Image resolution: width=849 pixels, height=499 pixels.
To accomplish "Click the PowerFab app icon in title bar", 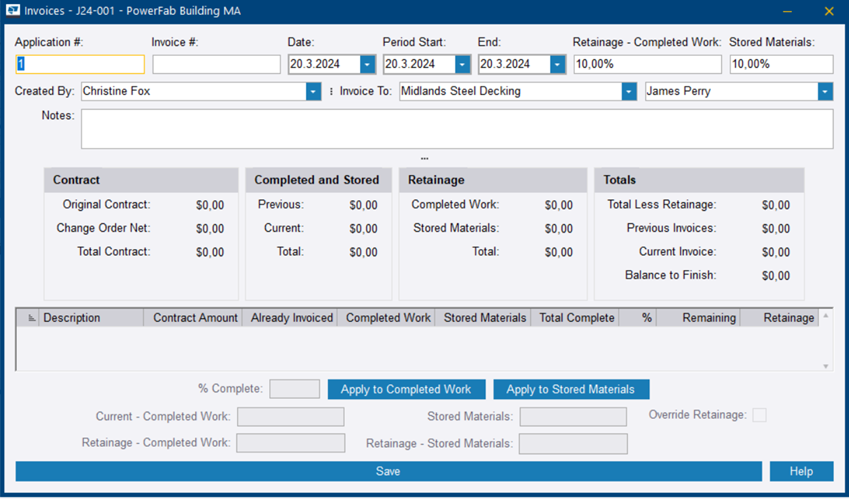I will click(13, 11).
